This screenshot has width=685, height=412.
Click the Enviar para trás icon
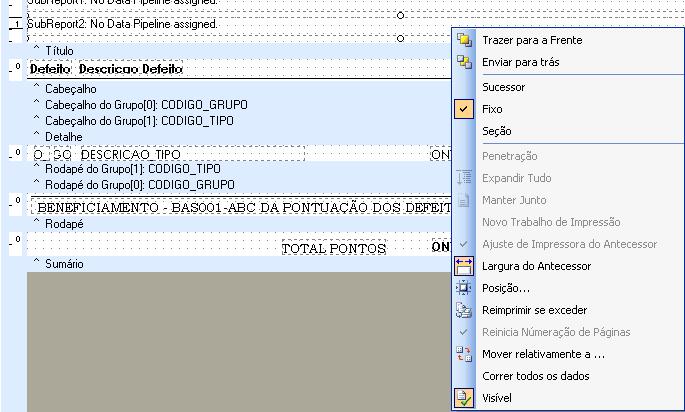[464, 62]
